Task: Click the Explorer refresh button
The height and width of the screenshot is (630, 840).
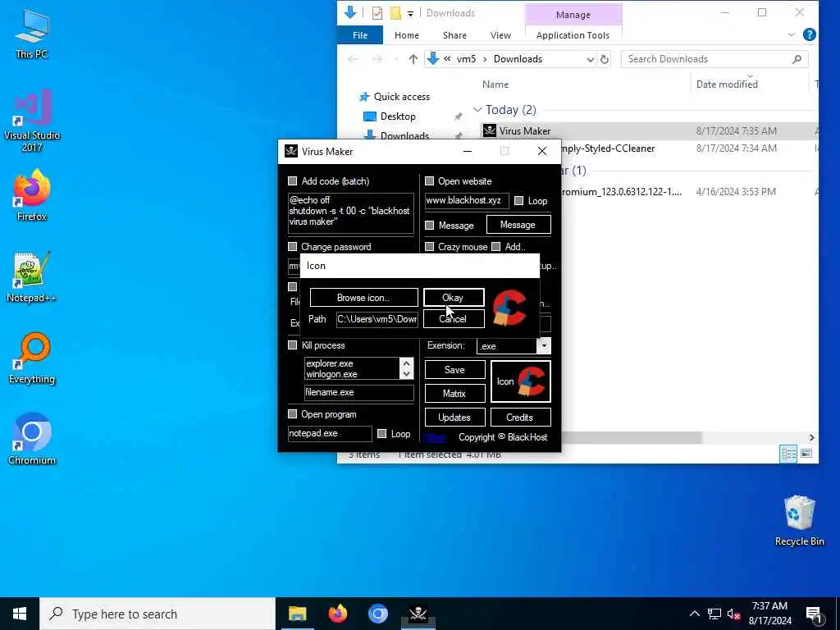Action: [x=605, y=59]
